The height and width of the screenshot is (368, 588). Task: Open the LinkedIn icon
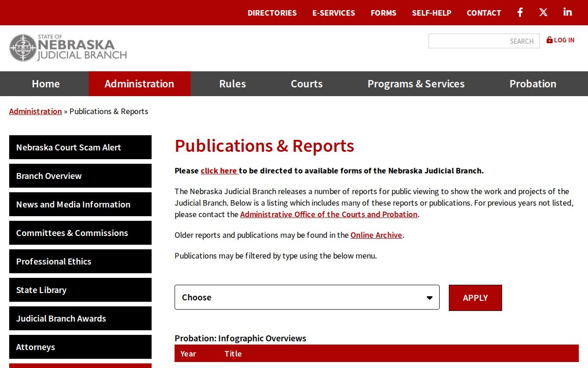[x=568, y=12]
